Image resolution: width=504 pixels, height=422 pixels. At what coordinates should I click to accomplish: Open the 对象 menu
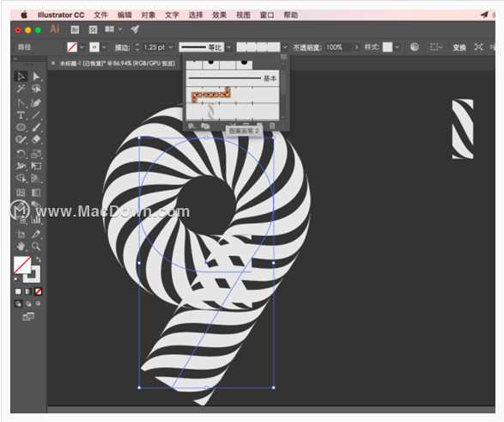click(149, 15)
